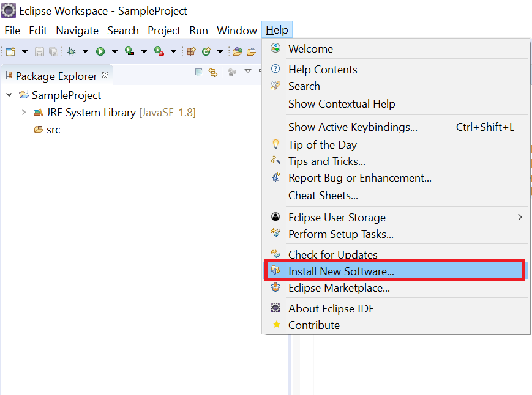Click the Open Task toolbar icon

pos(252,51)
